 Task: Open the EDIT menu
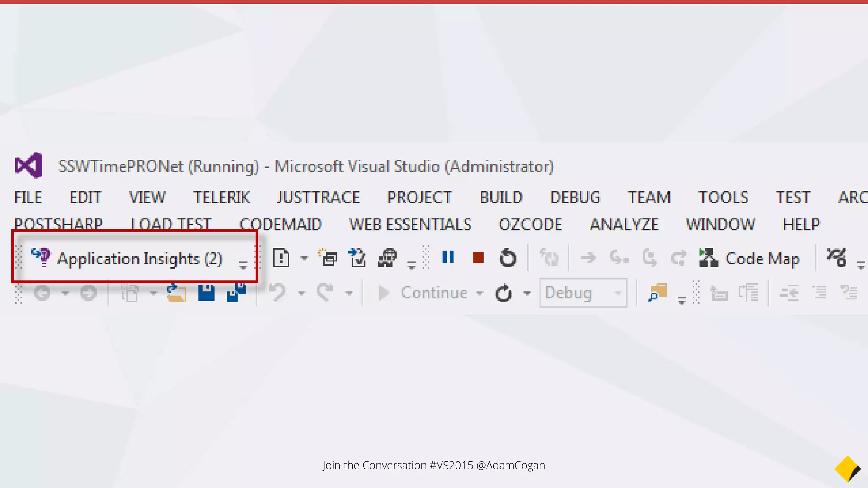[x=85, y=197]
